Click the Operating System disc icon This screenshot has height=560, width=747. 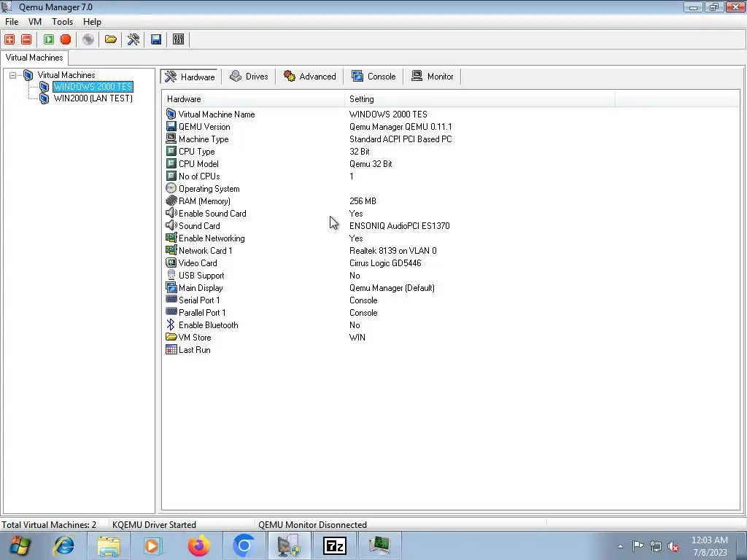click(x=171, y=188)
